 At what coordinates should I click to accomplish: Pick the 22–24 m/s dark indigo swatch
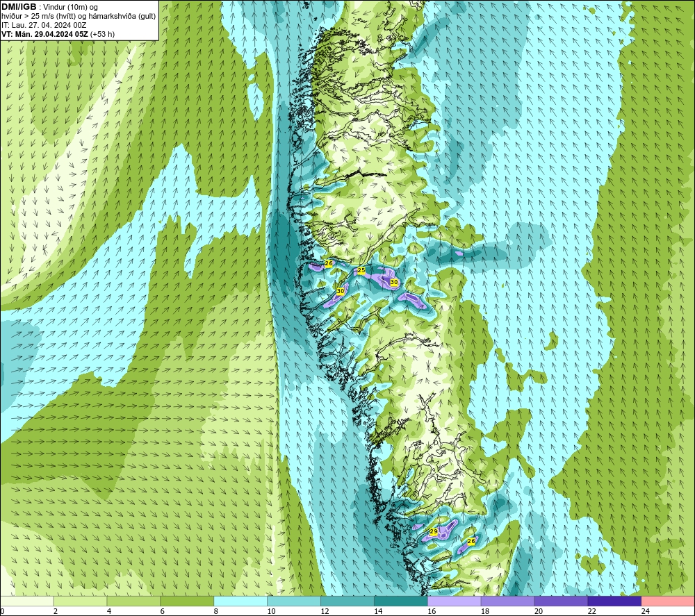[614, 601]
